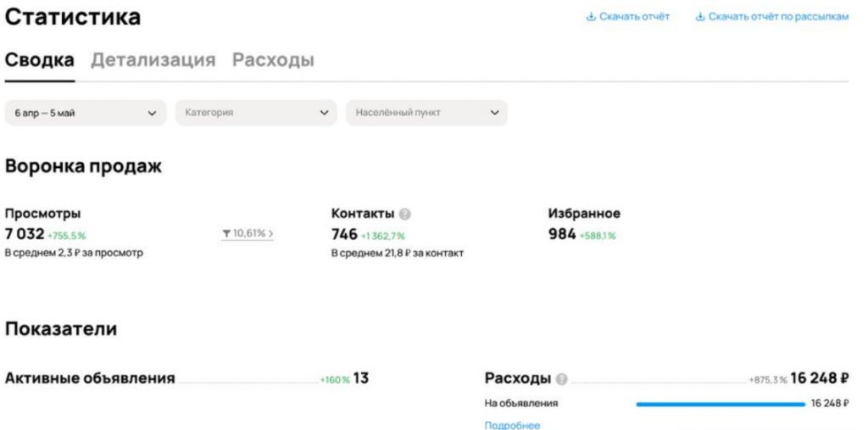Click the Избранное value 984
This screenshot has width=868, height=430.
click(562, 234)
